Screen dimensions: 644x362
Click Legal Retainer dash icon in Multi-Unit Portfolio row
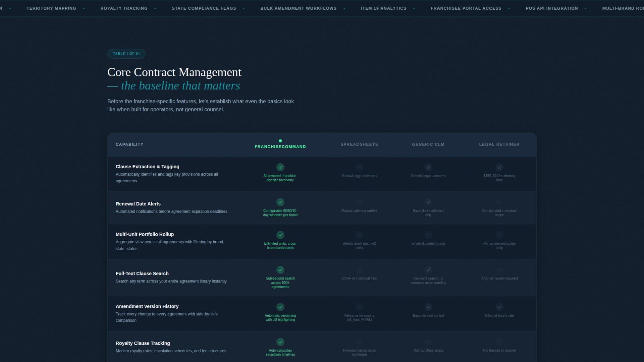point(499,235)
